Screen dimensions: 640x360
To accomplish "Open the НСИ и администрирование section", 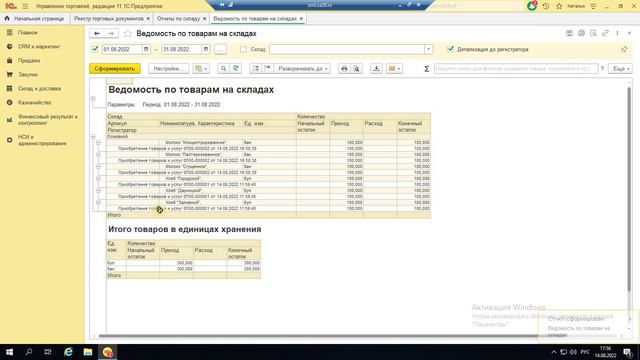I will pyautogui.click(x=42, y=140).
